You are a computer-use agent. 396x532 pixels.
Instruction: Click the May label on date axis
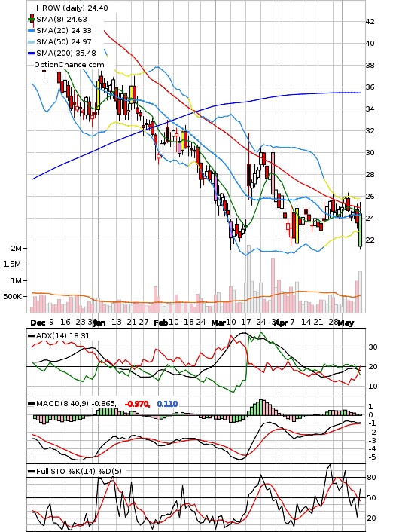point(346,323)
